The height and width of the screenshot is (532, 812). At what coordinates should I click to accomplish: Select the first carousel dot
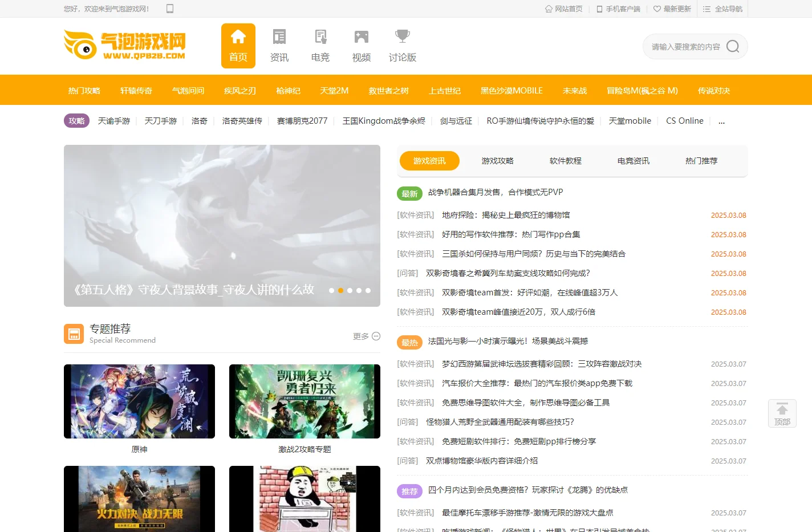[x=332, y=290]
